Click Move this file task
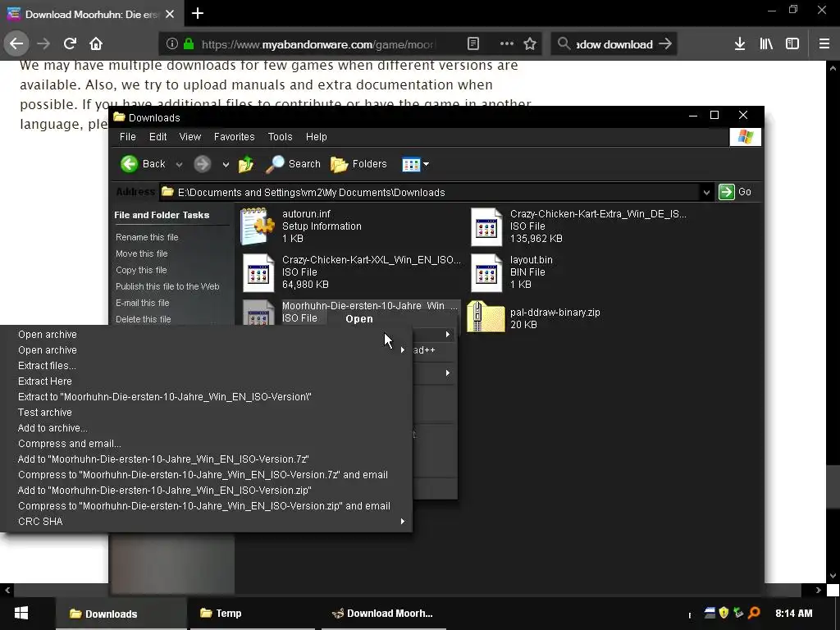This screenshot has width=840, height=630. point(141,253)
